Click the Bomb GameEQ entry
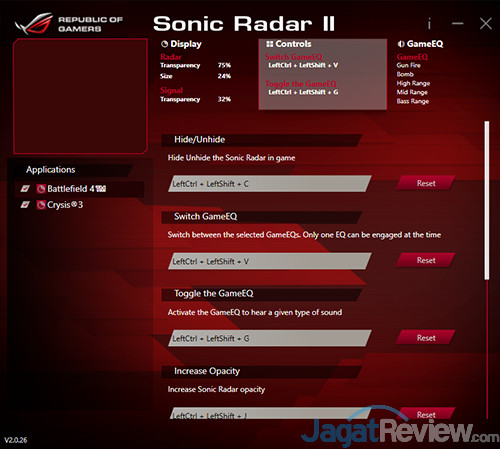The height and width of the screenshot is (449, 500). [x=405, y=74]
